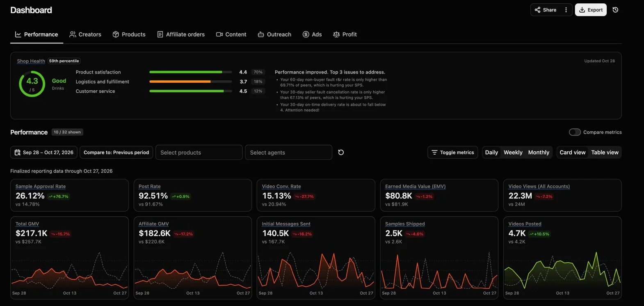Select Table view layout

tap(605, 153)
